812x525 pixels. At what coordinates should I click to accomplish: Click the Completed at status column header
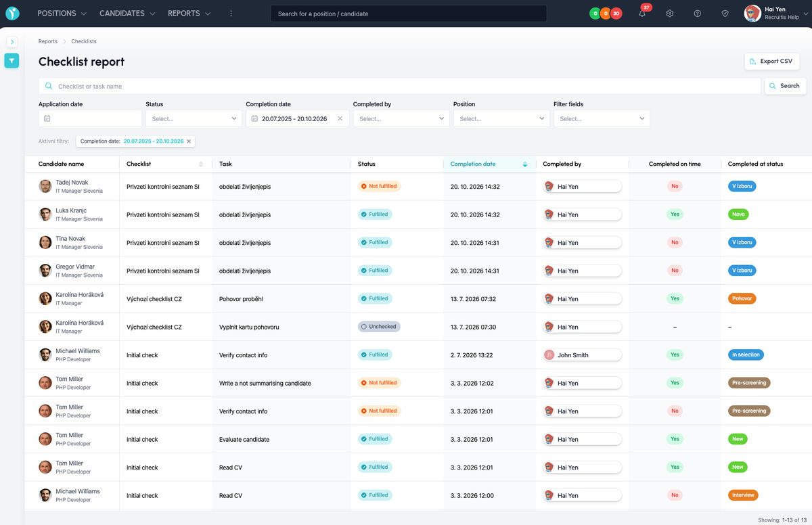click(755, 164)
